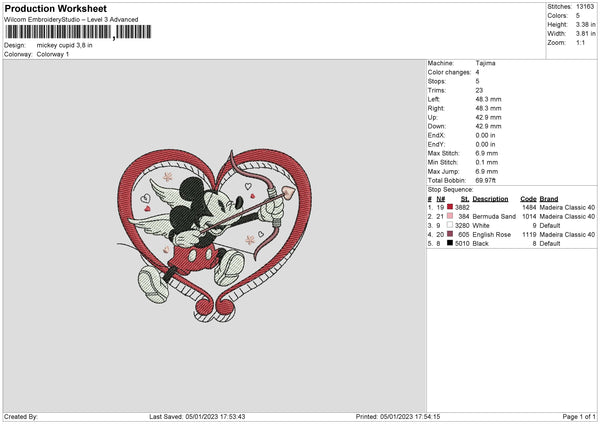Click the red swatch for thread 3882

(x=450, y=207)
